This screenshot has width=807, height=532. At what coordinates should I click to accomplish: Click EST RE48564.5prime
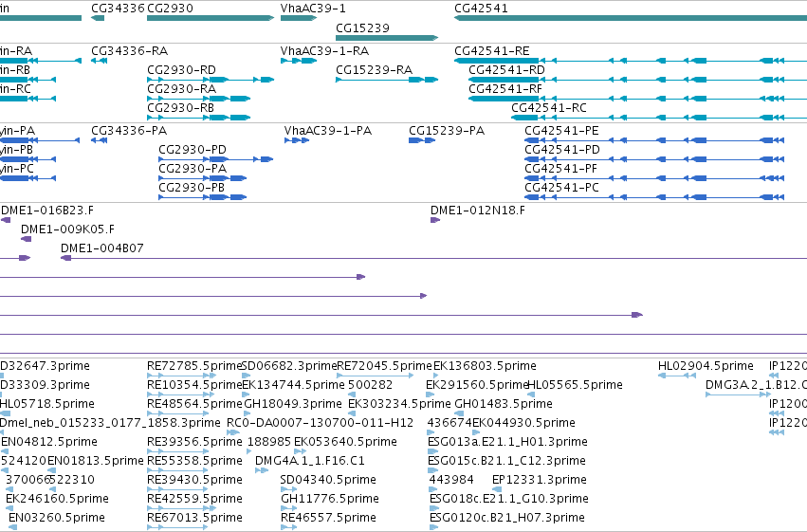point(194,404)
